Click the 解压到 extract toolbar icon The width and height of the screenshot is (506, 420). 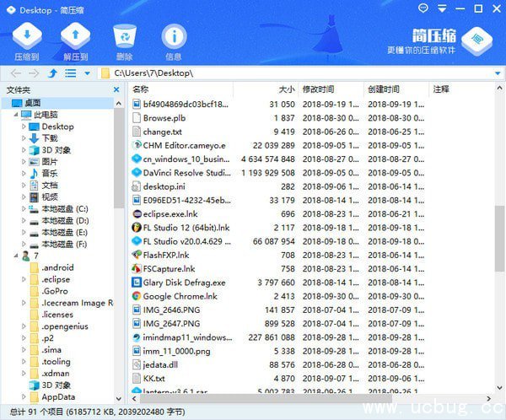[76, 36]
